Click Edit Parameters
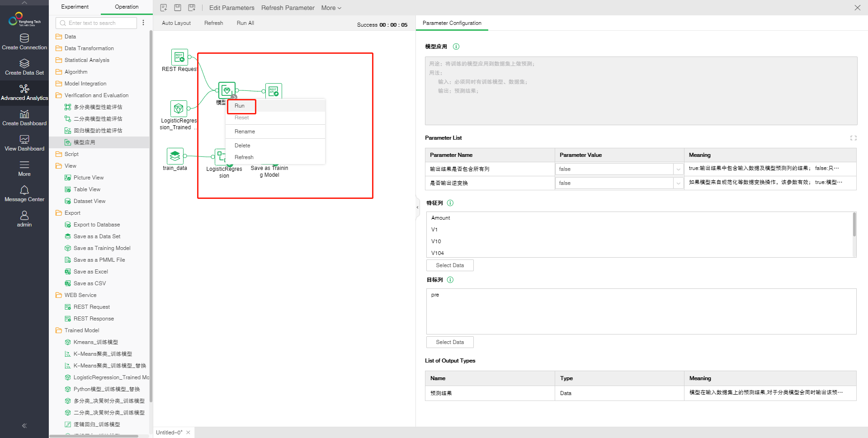 pos(231,8)
